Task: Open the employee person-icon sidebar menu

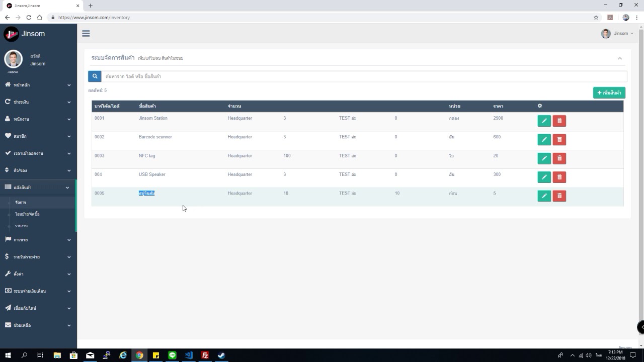Action: tap(38, 119)
